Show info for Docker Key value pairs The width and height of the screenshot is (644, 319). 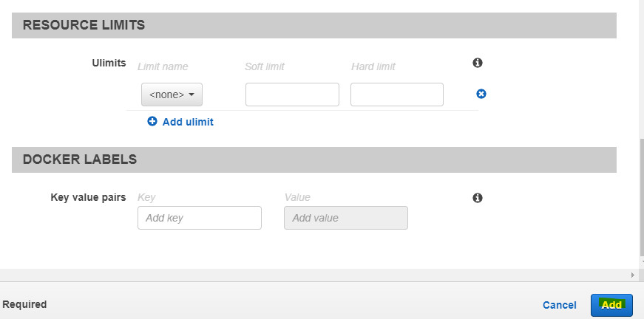pyautogui.click(x=477, y=198)
